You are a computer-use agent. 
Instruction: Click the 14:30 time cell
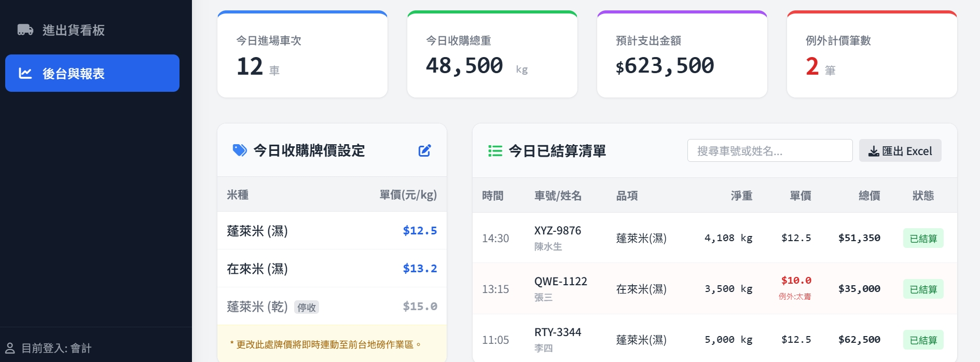click(495, 238)
